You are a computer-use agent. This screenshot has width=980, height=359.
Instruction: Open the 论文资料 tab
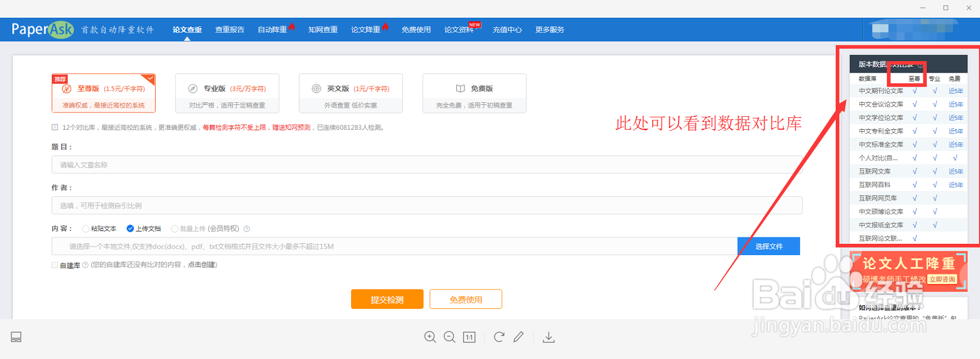[459, 30]
